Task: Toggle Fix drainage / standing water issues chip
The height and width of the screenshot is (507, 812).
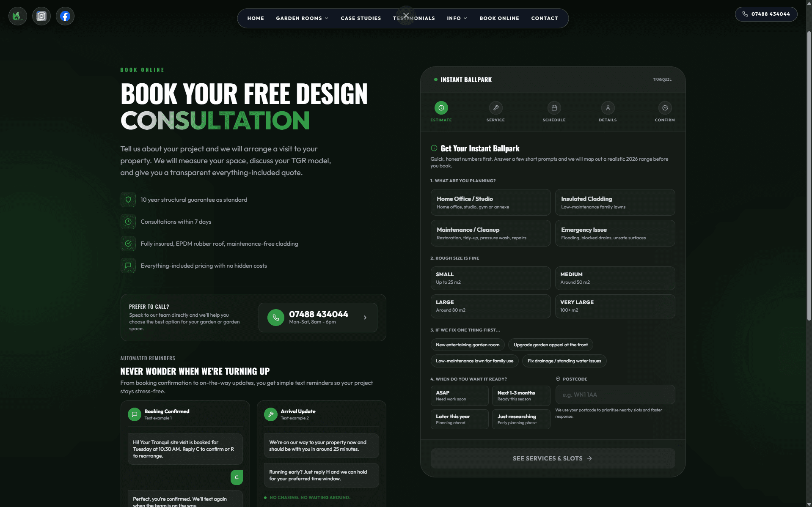Action: [x=564, y=361]
